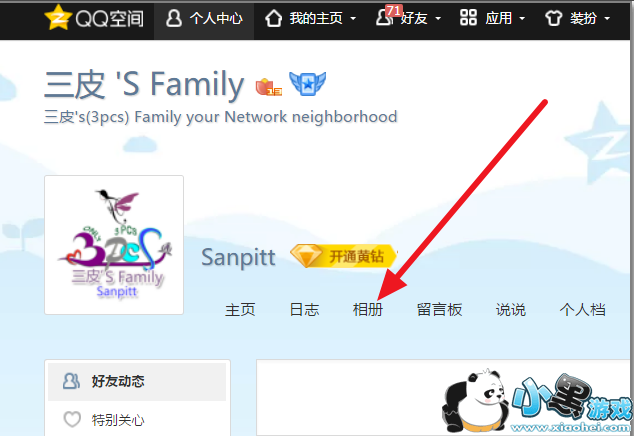The height and width of the screenshot is (436, 634).
Task: Click the red gift level badge
Action: 268,87
